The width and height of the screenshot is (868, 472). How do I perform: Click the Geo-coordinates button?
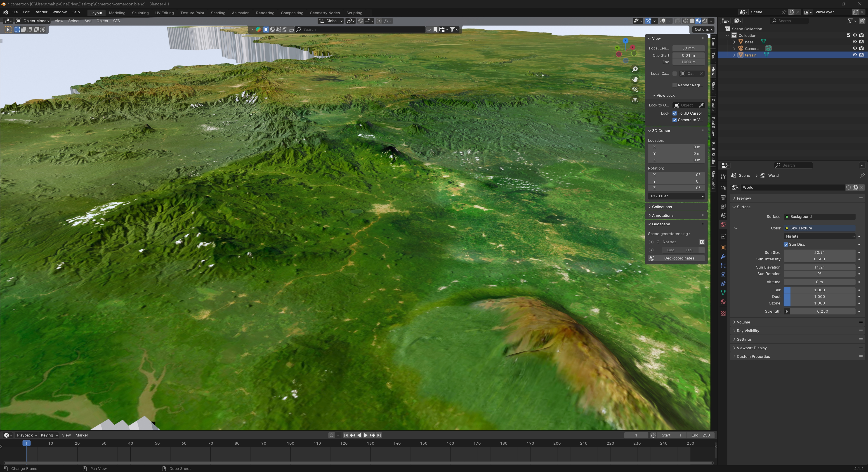679,258
